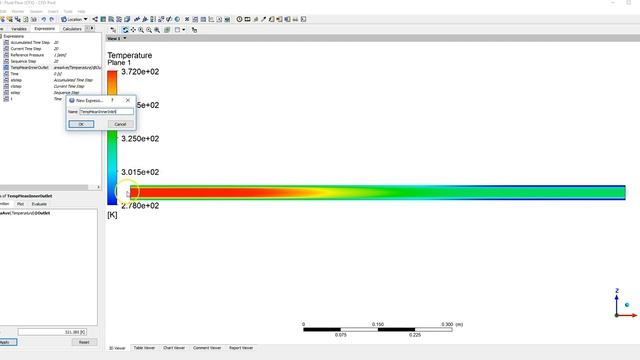Open the Help menu
The image size is (640, 360).
click(82, 11)
